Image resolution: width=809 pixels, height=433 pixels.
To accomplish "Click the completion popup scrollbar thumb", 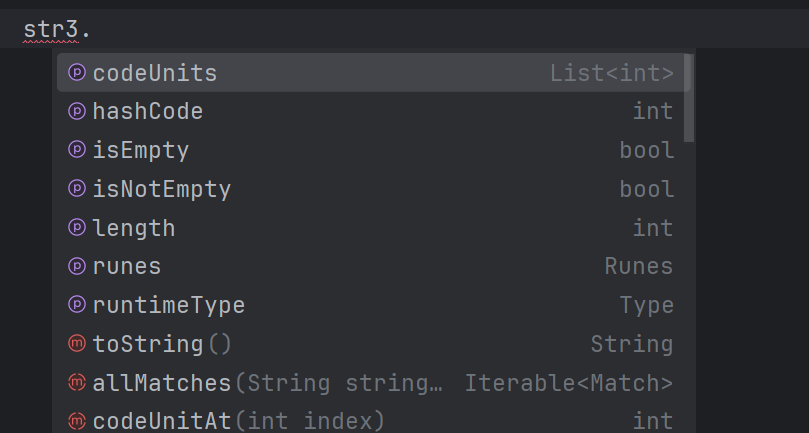I will pos(688,98).
